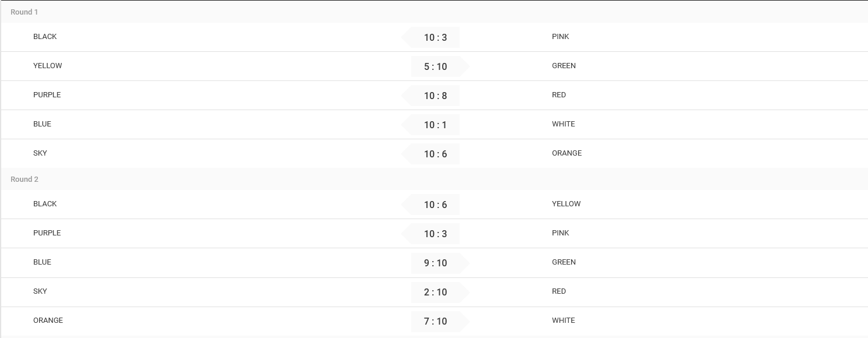Open the BLACK vs YELLOW 10:6 score
868x338 pixels.
click(x=435, y=205)
